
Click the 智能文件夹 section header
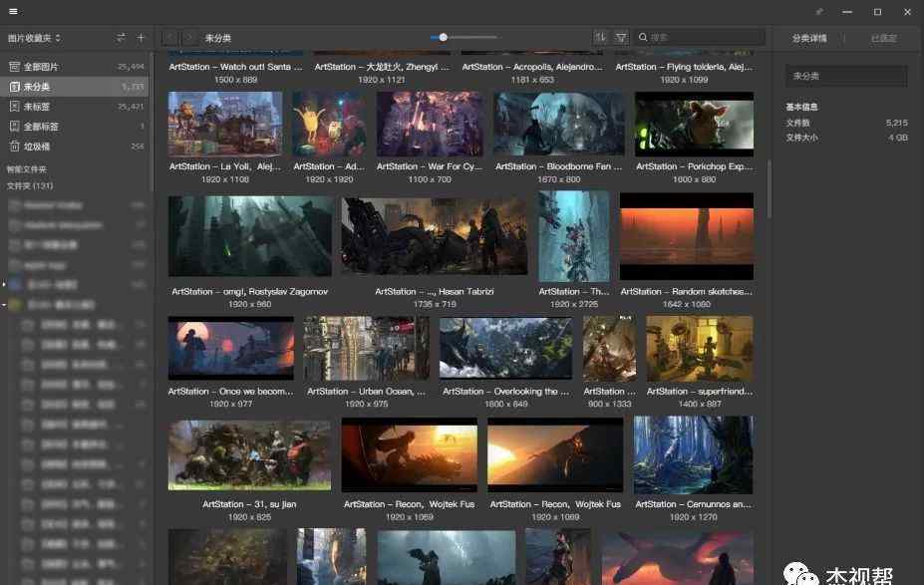tap(27, 169)
